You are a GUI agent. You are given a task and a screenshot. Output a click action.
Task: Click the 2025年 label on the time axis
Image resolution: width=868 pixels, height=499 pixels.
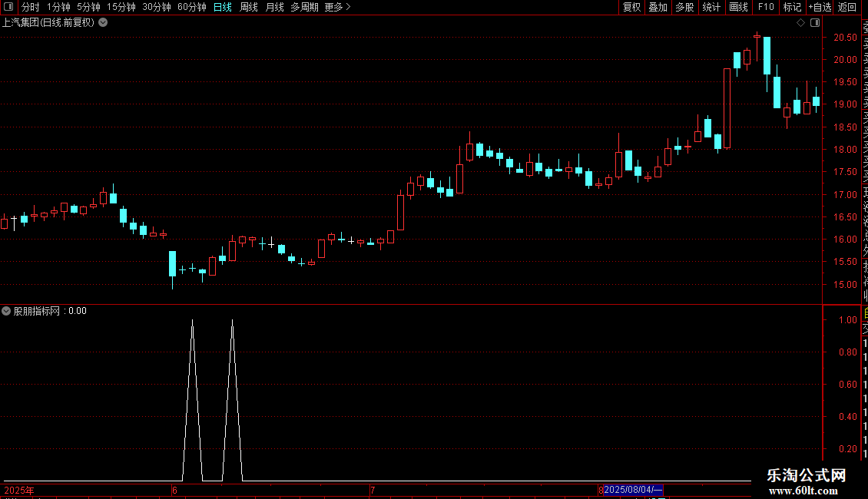pyautogui.click(x=19, y=490)
